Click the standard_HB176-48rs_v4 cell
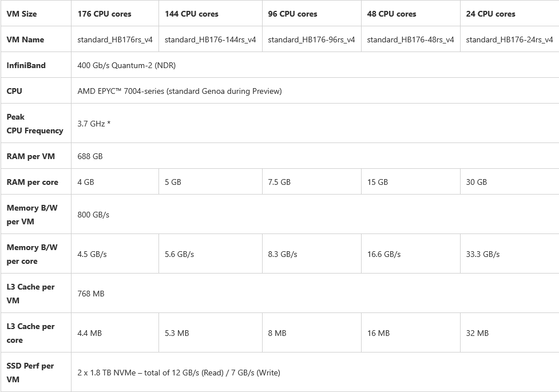Viewport: 559px width, 392px height. 410,39
